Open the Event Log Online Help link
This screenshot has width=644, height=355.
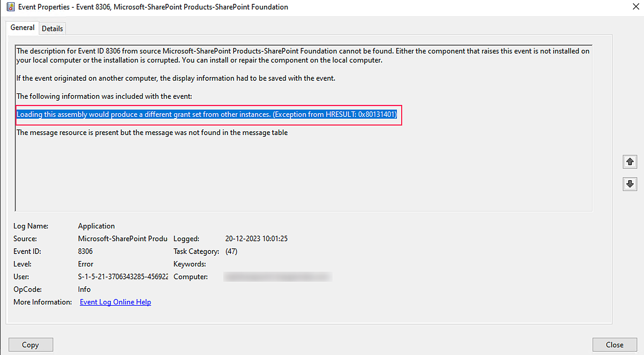coord(115,302)
